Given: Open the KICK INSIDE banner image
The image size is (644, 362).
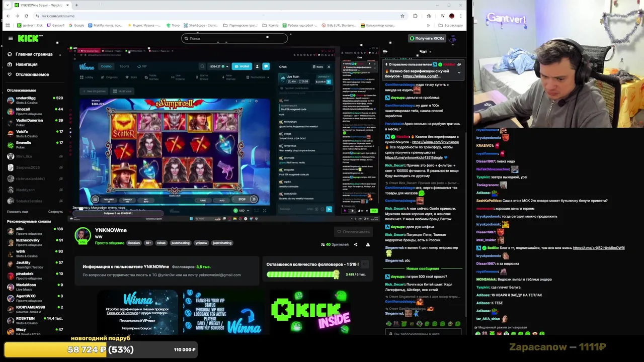Looking at the screenshot, I should [x=310, y=312].
